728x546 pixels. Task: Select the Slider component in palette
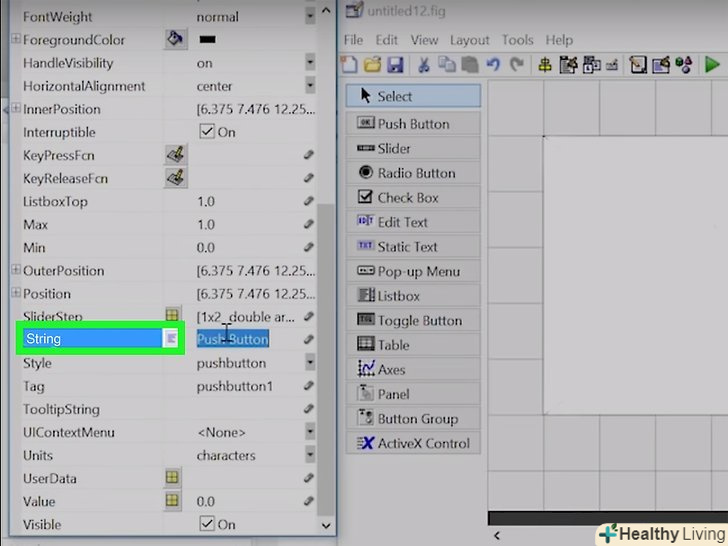(x=413, y=148)
